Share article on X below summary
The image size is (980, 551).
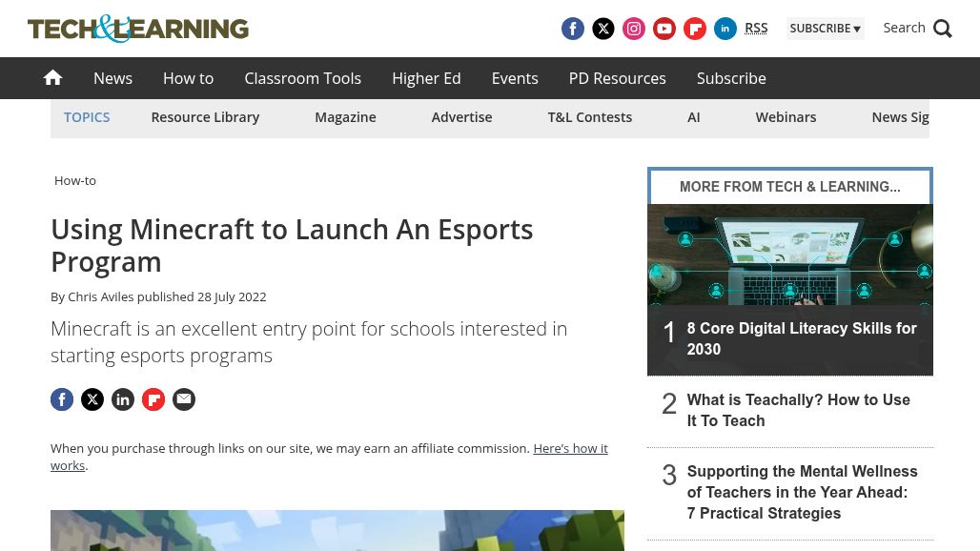click(x=92, y=399)
